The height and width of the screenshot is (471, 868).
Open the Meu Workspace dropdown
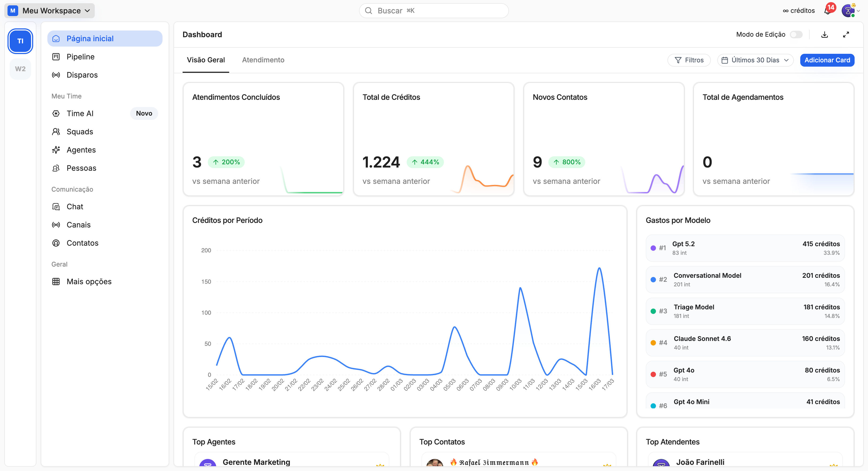(x=49, y=10)
